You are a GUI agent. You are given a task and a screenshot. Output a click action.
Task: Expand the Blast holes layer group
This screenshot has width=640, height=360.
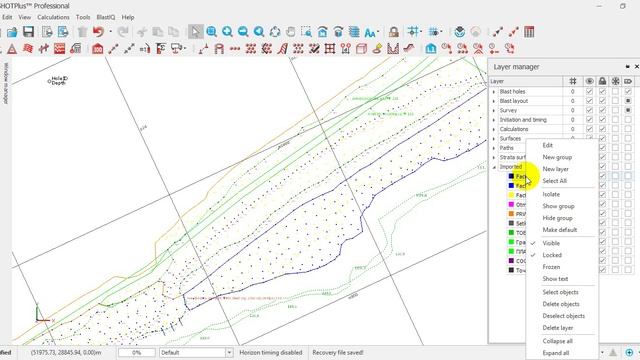(x=494, y=92)
